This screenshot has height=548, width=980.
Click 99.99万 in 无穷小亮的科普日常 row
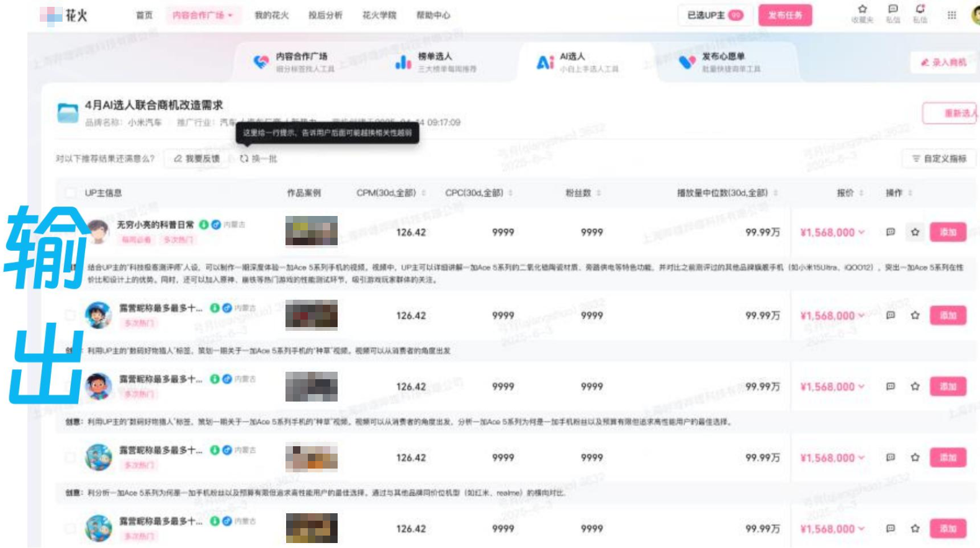[763, 232]
